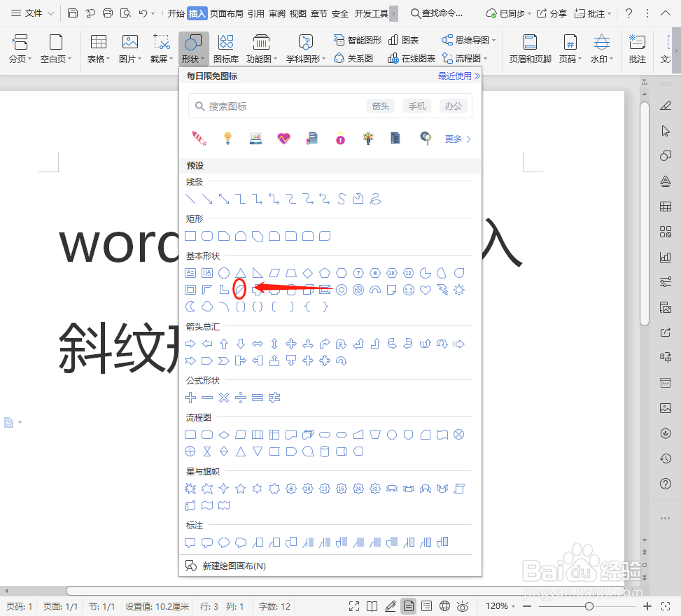Select the freeform scribble line

click(375, 199)
